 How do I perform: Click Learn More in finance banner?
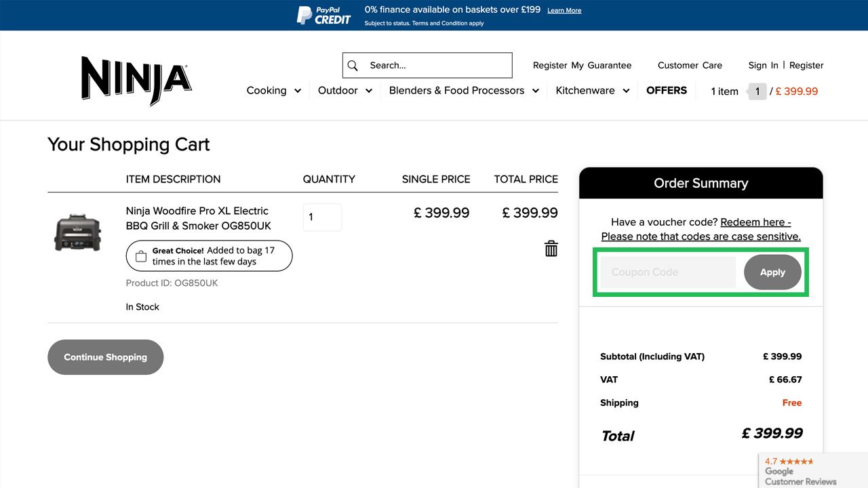click(564, 11)
